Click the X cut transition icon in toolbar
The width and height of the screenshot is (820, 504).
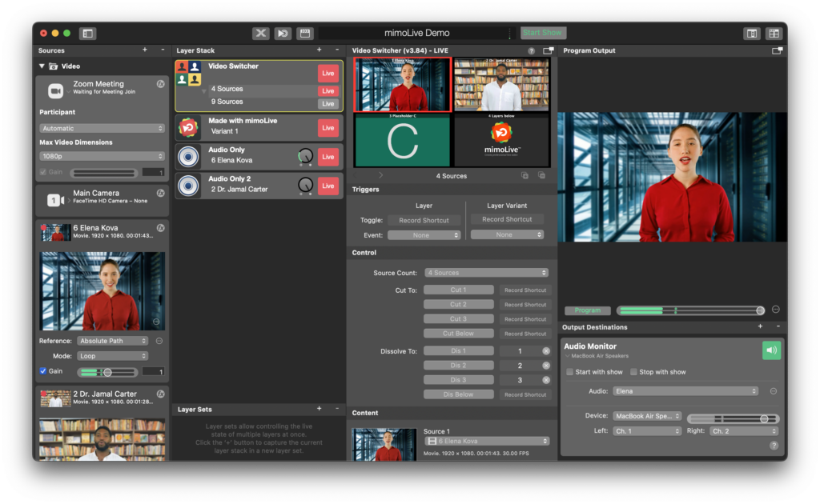coord(260,33)
